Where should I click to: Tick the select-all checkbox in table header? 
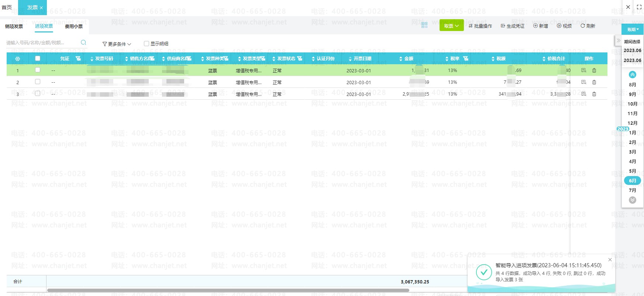(x=38, y=58)
